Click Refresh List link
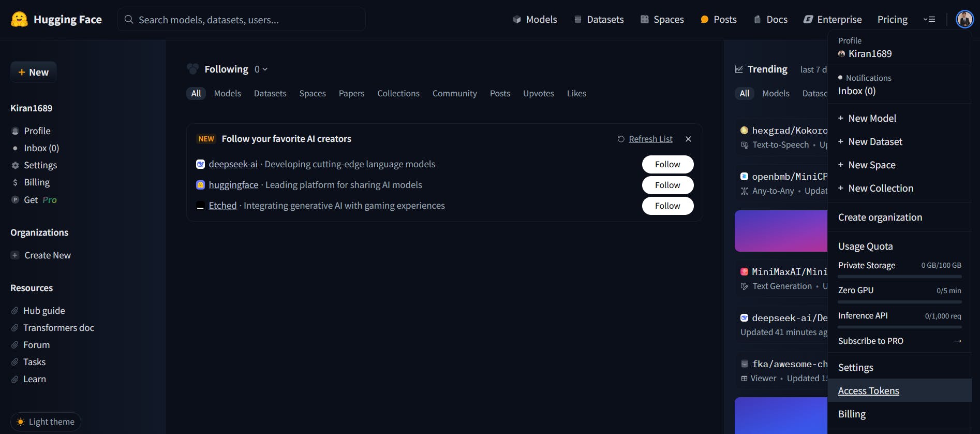 [x=645, y=139]
